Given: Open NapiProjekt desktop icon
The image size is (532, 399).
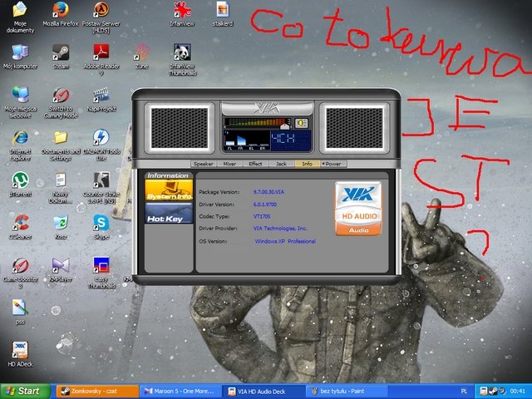Looking at the screenshot, I should point(101,100).
